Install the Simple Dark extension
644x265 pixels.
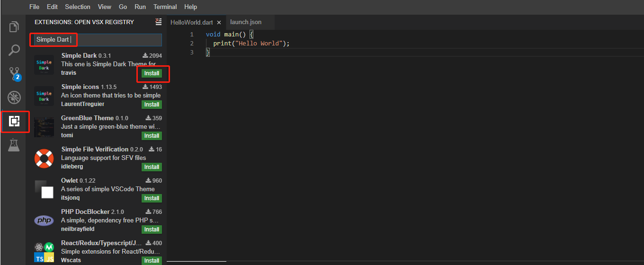click(x=152, y=73)
